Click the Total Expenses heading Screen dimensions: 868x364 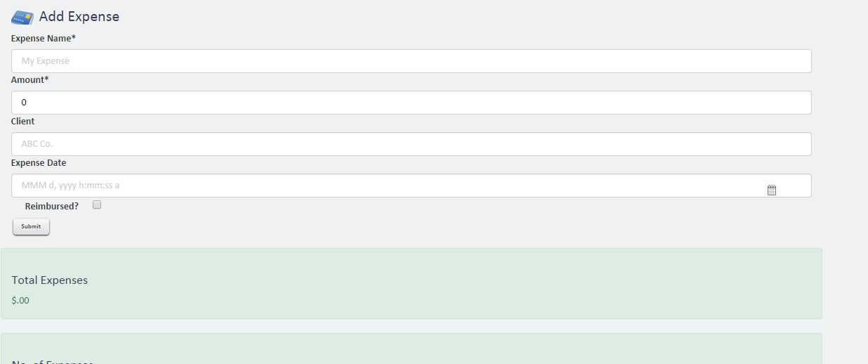(x=50, y=280)
